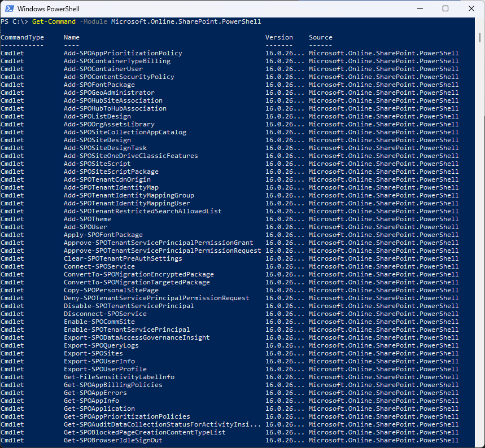The height and width of the screenshot is (448, 485).
Task: Click Add-SPOTenantCdnOrigin cmdlet name
Action: point(107,179)
